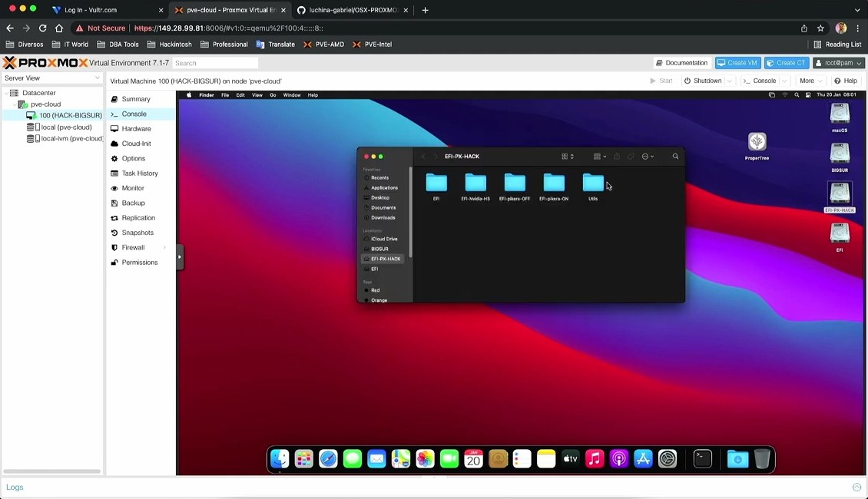This screenshot has height=499, width=868.
Task: Open the Hardware panel for VM 100
Action: point(136,129)
